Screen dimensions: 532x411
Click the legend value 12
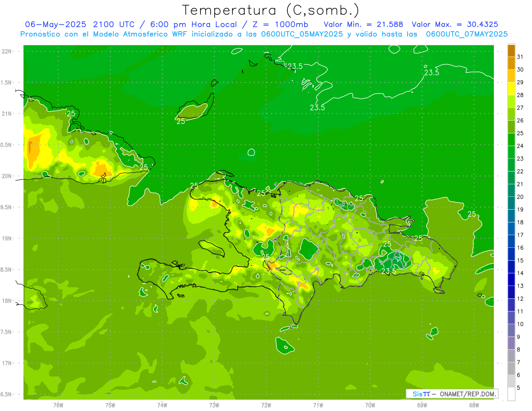[x=520, y=298]
